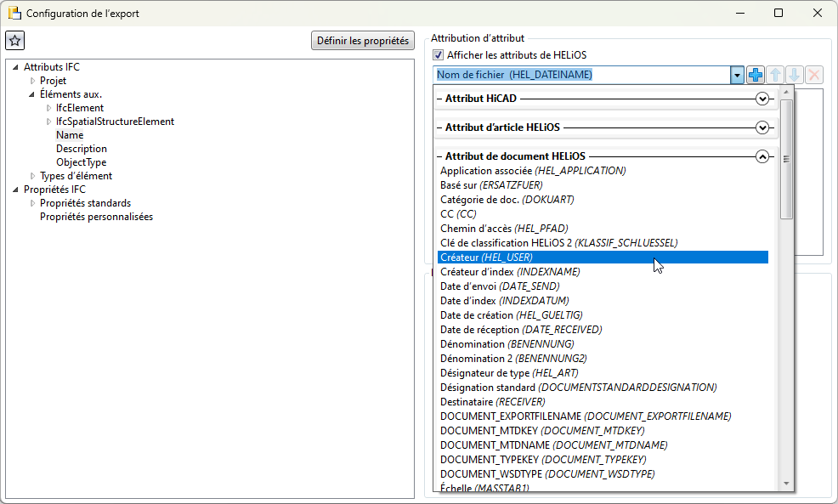Toggle 'Afficher les attributs de HELiOS' checkbox
This screenshot has width=838, height=504.
[439, 55]
